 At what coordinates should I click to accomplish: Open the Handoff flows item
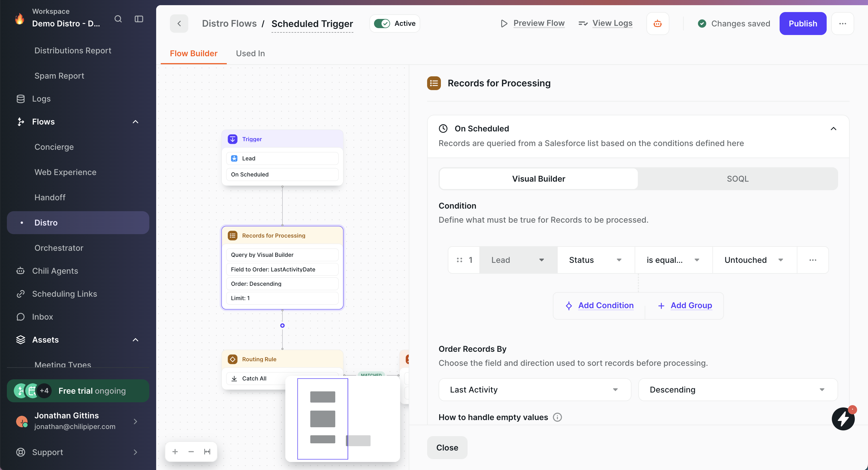point(50,197)
